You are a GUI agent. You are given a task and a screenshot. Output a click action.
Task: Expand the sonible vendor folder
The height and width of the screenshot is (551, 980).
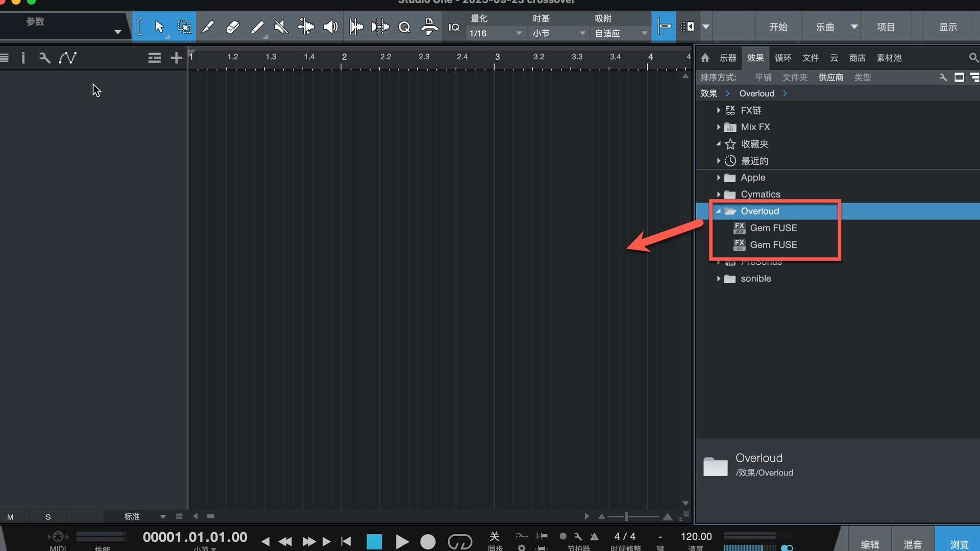718,279
